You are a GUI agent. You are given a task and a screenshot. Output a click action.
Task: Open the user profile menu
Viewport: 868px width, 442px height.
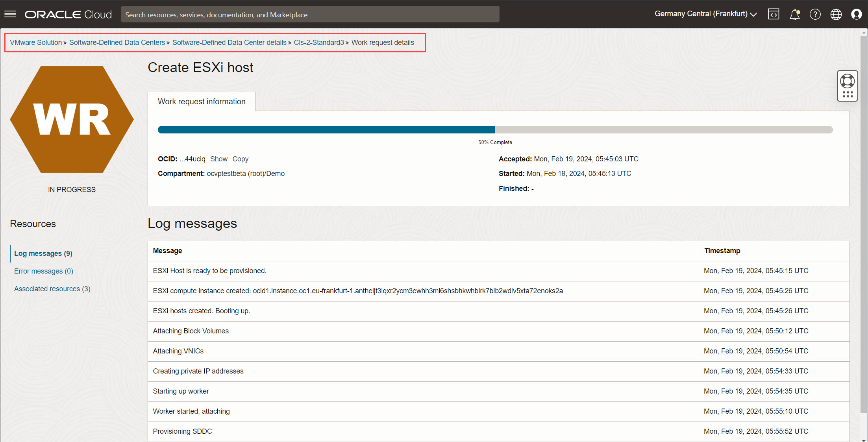pos(857,14)
